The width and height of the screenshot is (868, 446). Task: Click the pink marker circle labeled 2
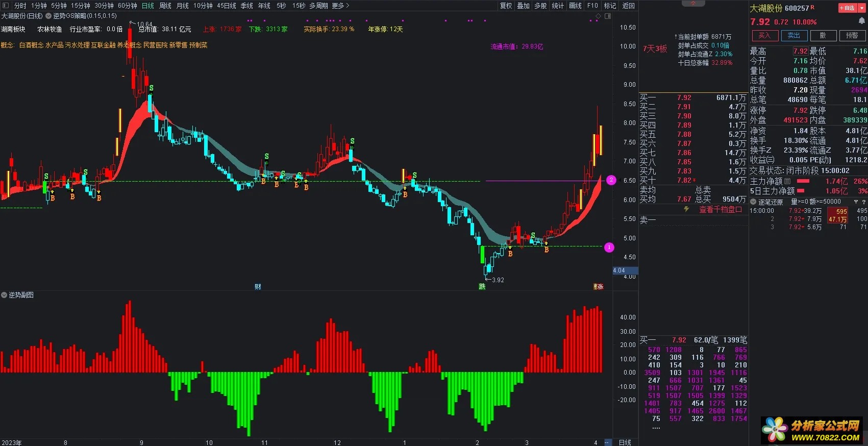[x=611, y=180]
